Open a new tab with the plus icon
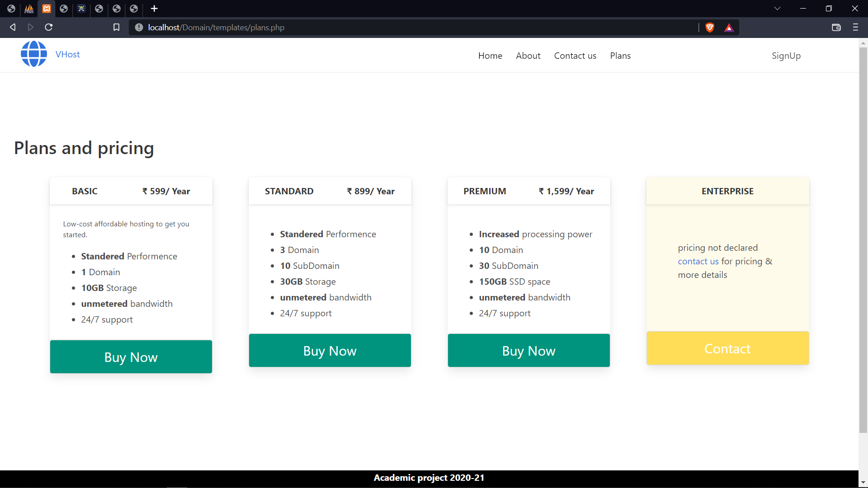This screenshot has width=868, height=488. (155, 9)
